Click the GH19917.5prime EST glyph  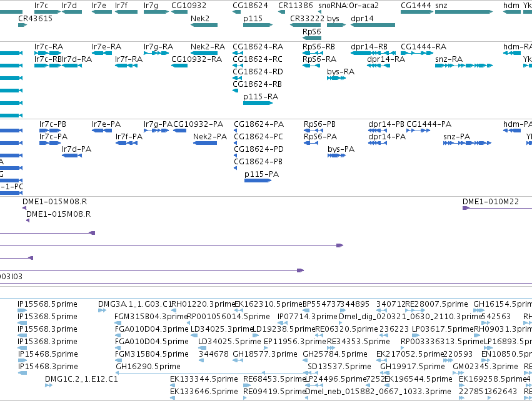(386, 373)
